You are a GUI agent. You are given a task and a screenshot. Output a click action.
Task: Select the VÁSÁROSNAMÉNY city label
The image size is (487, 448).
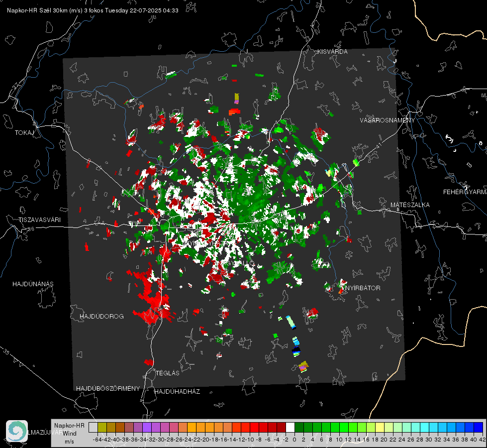[388, 120]
